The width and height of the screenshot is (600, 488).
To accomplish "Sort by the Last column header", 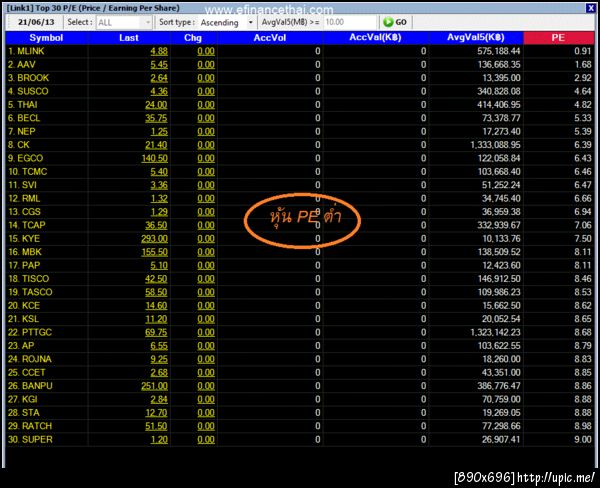I will pos(129,38).
